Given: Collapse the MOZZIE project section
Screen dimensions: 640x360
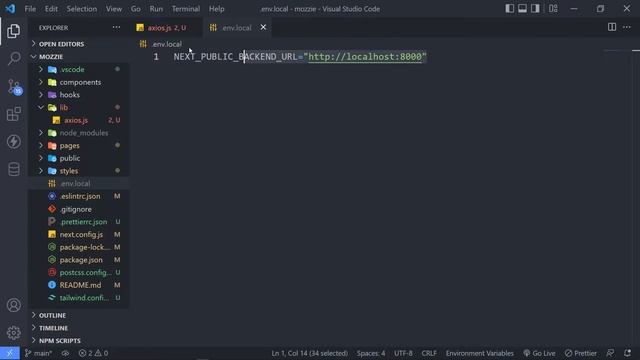Looking at the screenshot, I should click(79, 56).
